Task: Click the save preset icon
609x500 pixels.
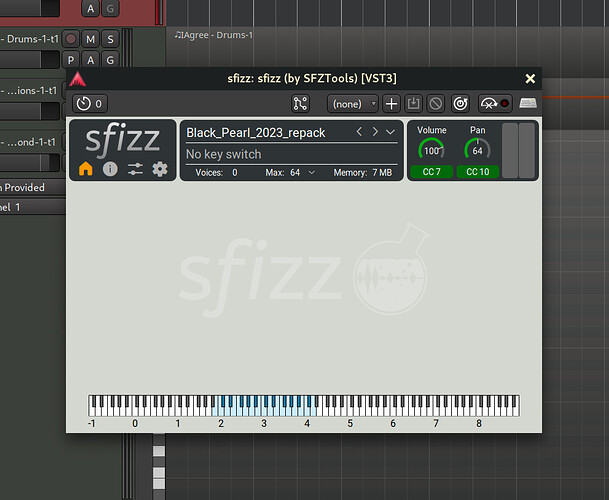Action: tap(414, 103)
